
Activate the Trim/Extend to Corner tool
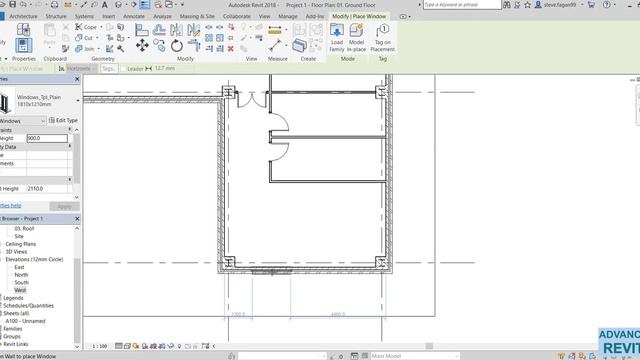point(193,45)
